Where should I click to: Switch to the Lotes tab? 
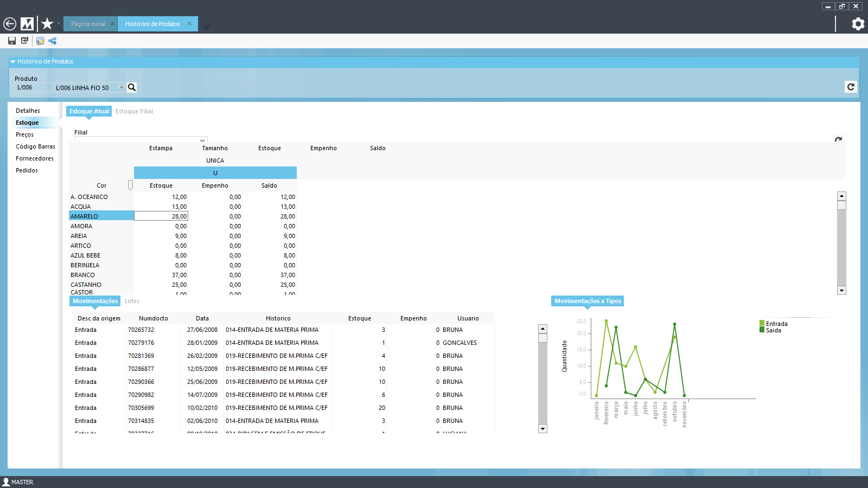coord(132,301)
